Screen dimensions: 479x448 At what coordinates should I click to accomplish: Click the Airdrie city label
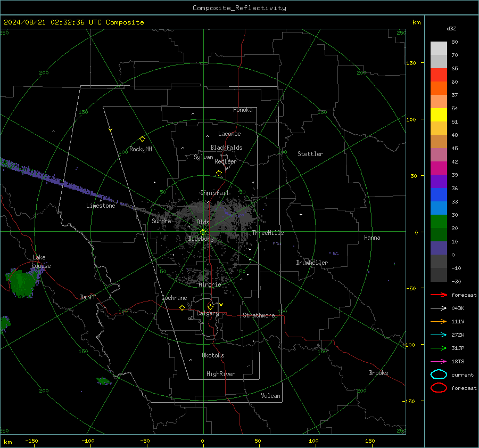click(x=210, y=284)
